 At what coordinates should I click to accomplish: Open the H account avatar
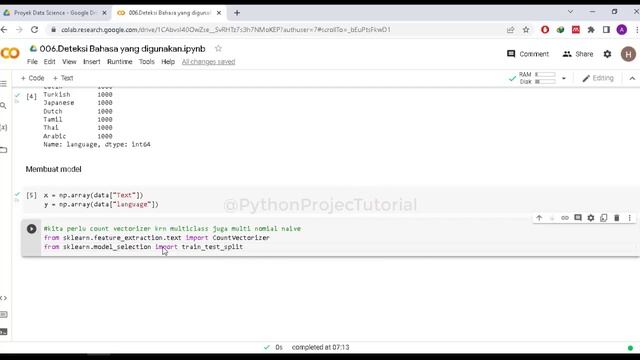coord(628,54)
